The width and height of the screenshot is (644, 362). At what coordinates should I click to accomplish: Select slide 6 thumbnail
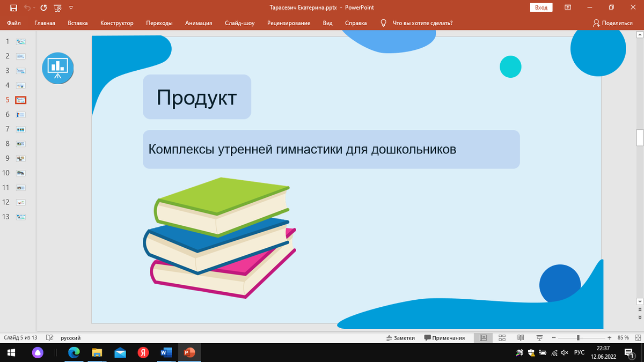[x=21, y=114]
